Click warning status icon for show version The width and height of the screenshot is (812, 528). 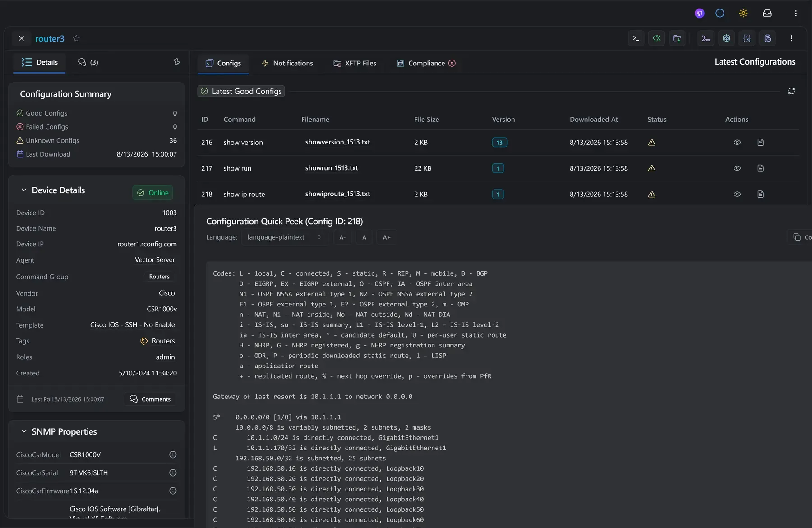(651, 143)
